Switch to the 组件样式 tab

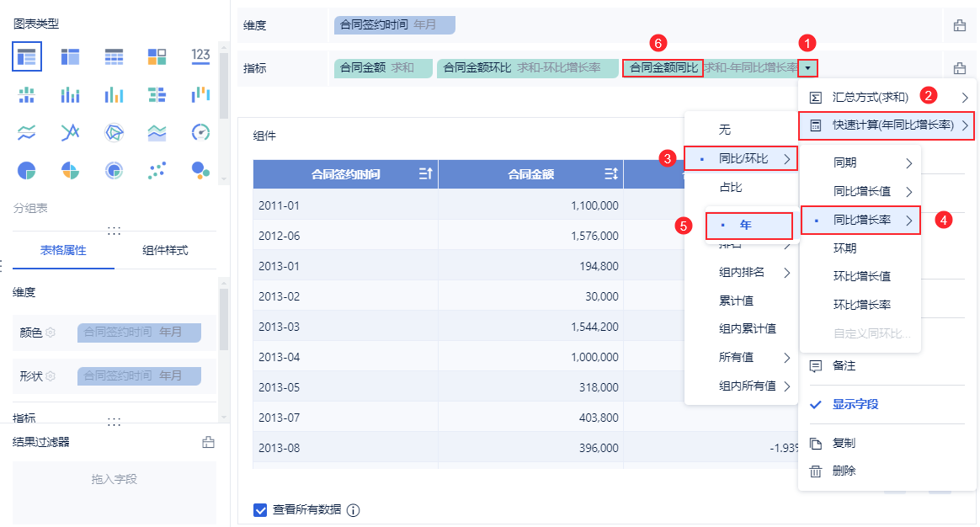165,250
